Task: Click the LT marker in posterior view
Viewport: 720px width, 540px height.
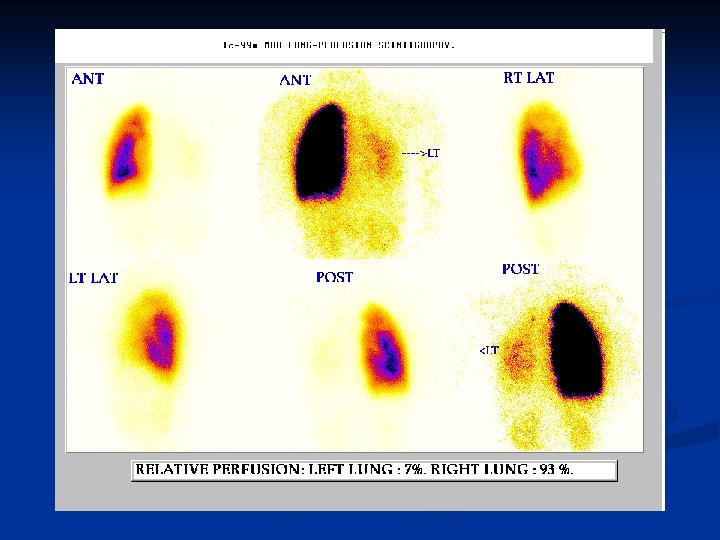Action: tap(489, 351)
